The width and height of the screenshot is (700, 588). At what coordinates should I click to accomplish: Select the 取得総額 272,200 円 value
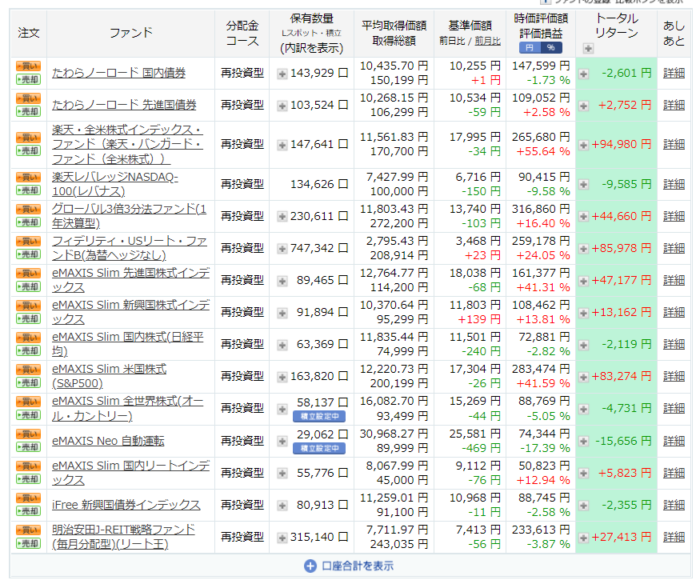[398, 223]
